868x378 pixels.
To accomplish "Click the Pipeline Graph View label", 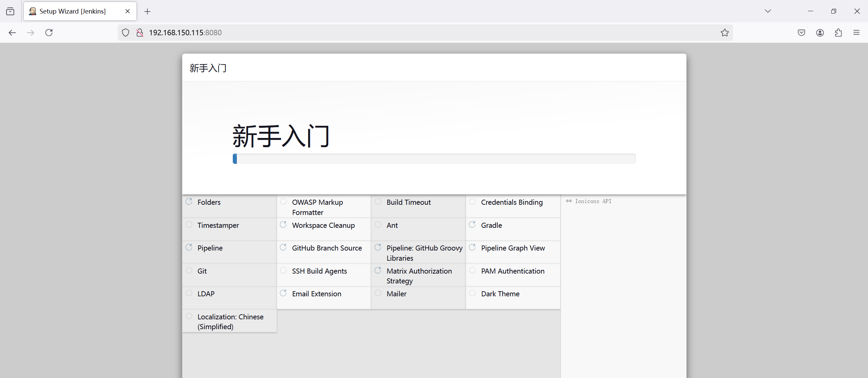I will (x=513, y=248).
